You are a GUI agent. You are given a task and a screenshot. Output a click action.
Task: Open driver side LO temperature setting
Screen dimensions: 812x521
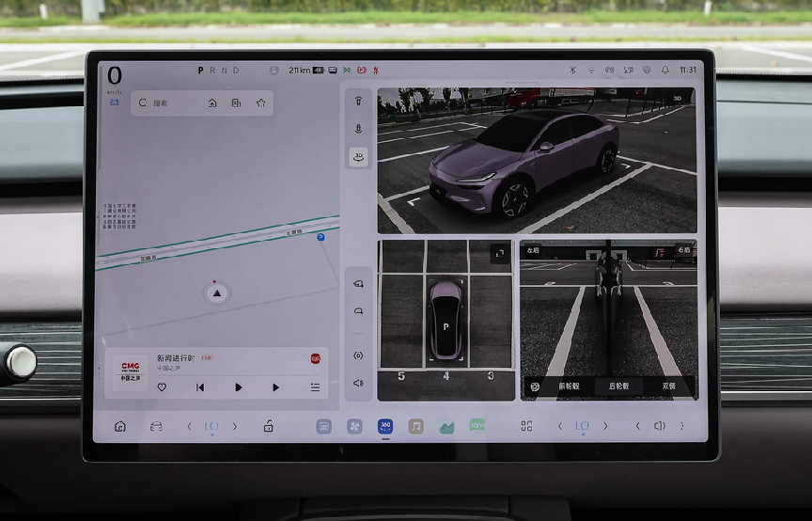coord(211,426)
